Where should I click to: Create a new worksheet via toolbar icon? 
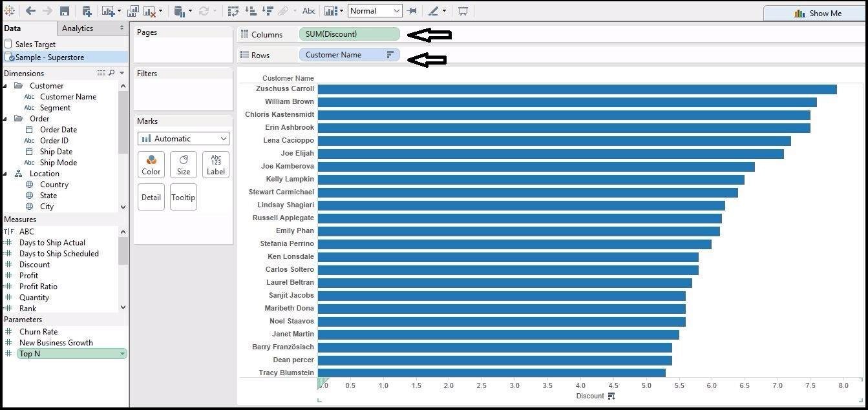click(108, 10)
